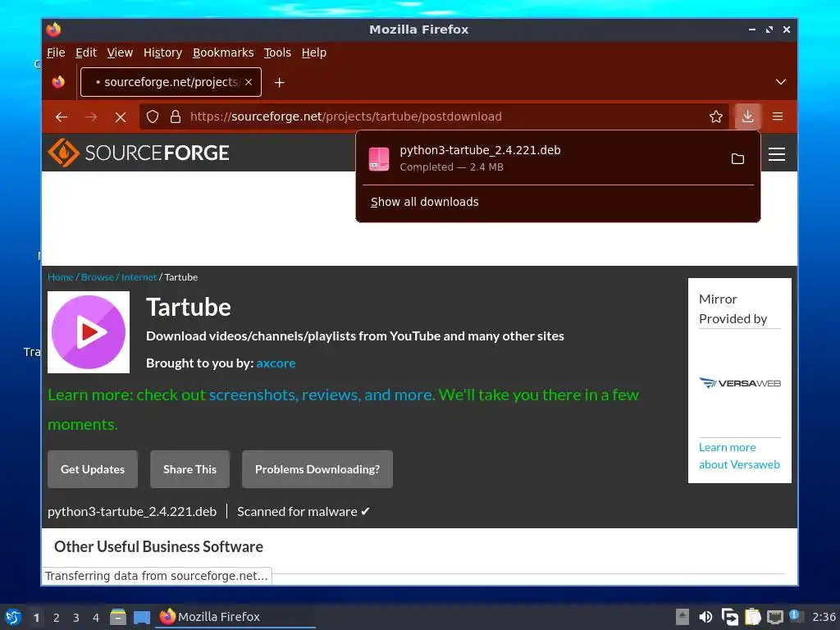This screenshot has height=630, width=840.
Task: Open the axcore author link
Action: point(276,363)
